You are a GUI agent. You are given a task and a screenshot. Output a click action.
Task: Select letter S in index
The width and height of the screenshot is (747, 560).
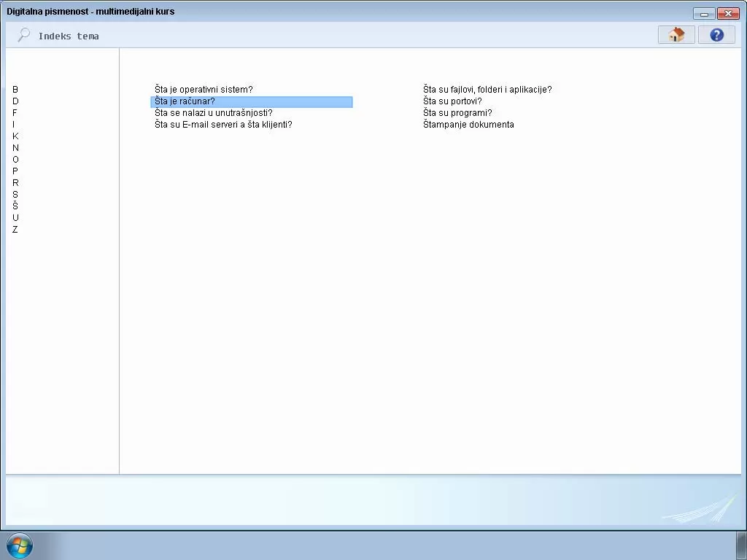point(15,194)
